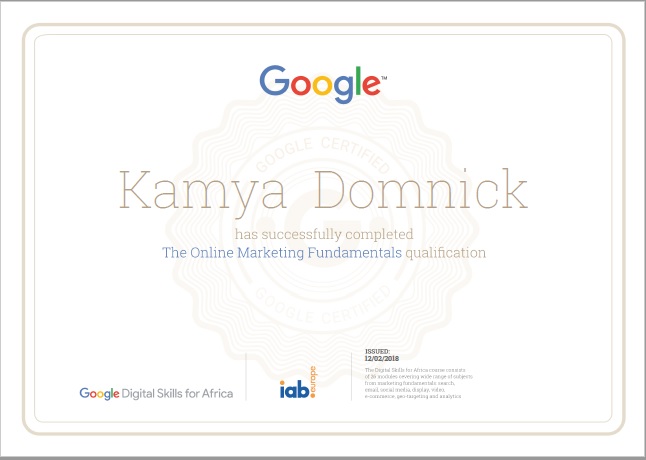Click the small Google logo beside Digital Skills
This screenshot has width=646, height=460.
point(99,394)
